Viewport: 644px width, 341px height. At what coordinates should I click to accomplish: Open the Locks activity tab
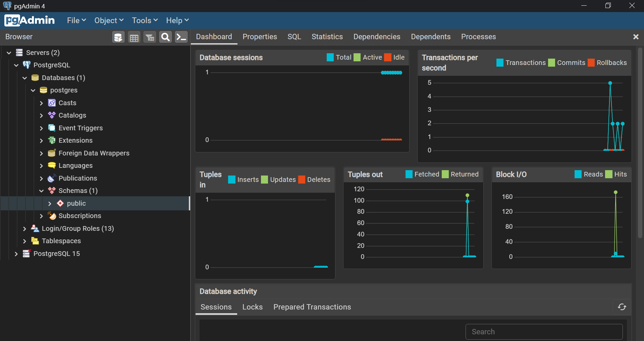point(252,307)
